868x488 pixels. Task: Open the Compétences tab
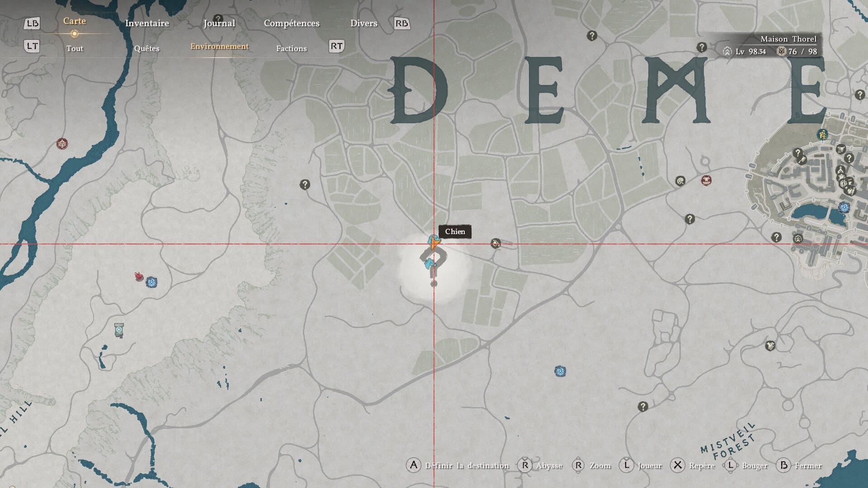292,23
